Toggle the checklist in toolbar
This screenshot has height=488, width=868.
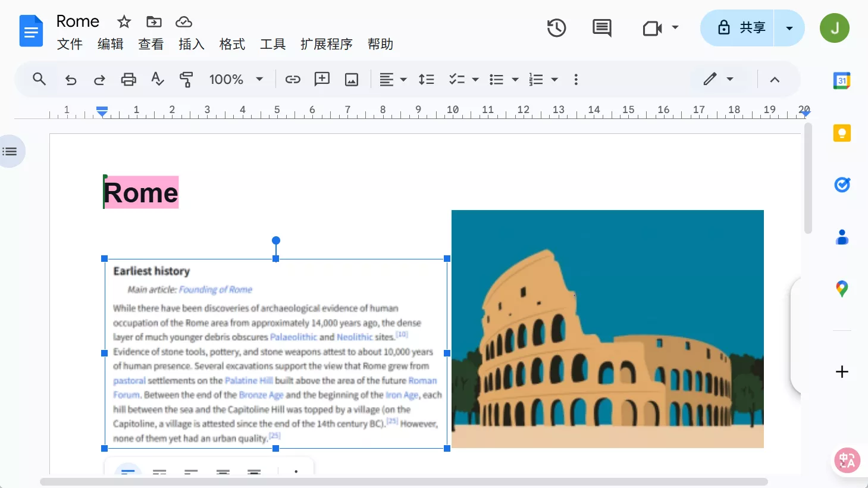[x=458, y=79]
